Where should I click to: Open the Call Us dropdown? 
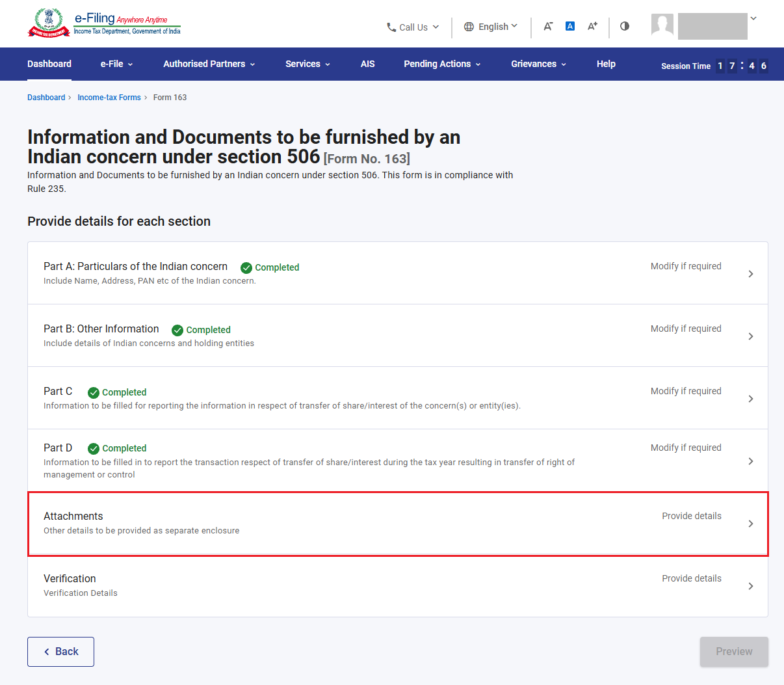[x=413, y=27]
